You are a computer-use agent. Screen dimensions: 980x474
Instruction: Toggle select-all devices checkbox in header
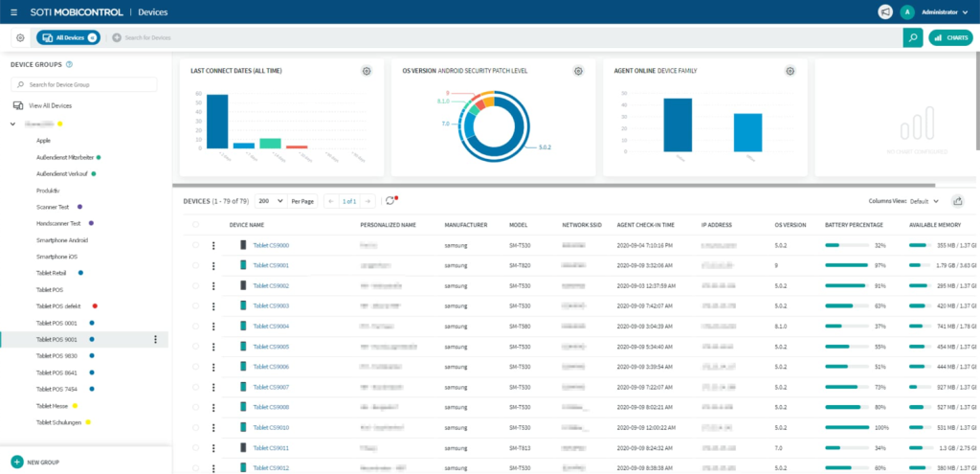pyautogui.click(x=195, y=224)
